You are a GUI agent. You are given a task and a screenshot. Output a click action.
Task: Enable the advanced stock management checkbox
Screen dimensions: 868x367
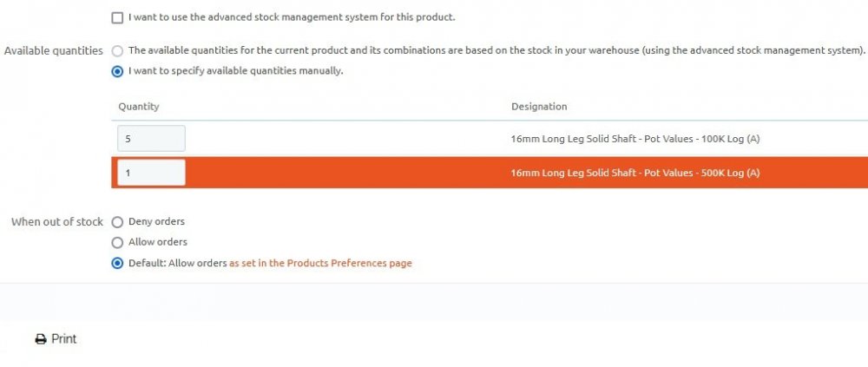(x=117, y=17)
